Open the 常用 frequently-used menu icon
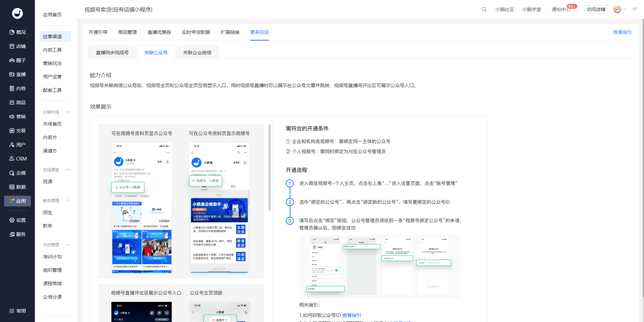Image resolution: width=644 pixels, height=322 pixels. (12, 311)
